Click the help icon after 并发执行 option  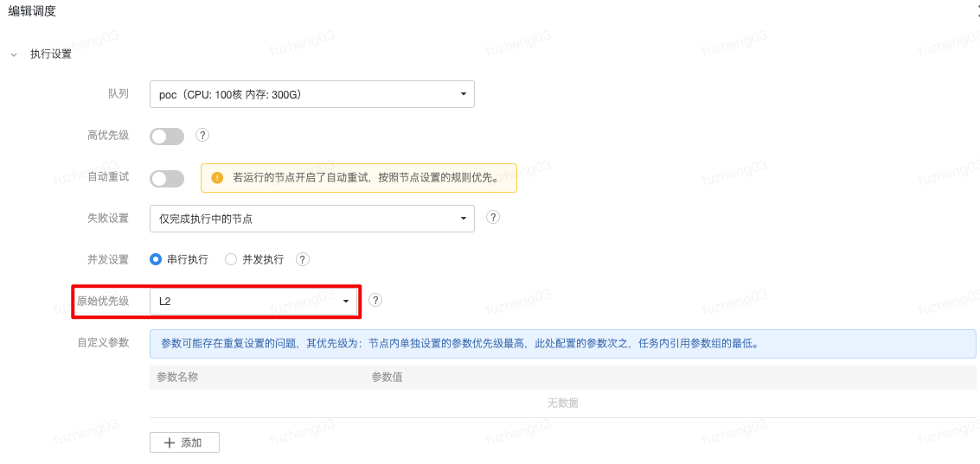point(303,259)
